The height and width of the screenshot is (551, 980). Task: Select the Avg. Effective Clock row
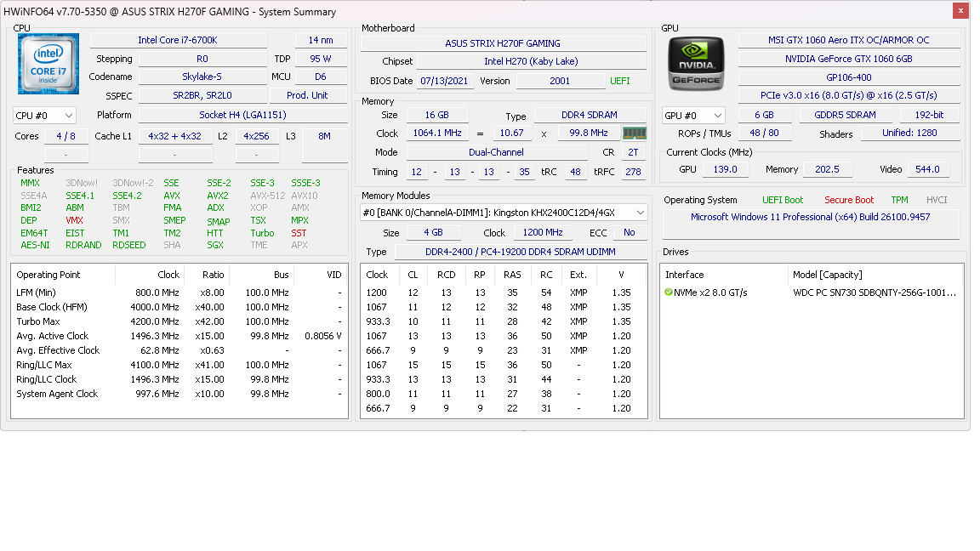[179, 350]
